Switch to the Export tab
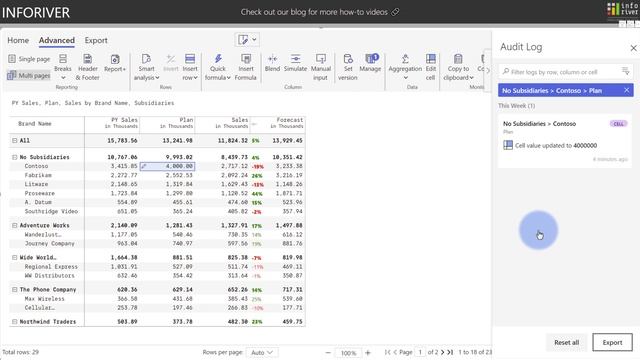 point(96,40)
